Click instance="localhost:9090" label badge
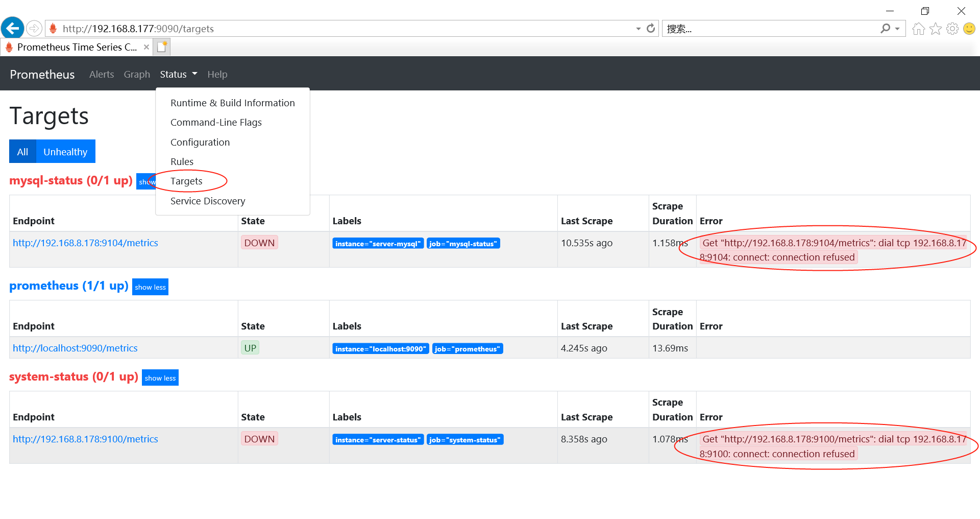 381,349
